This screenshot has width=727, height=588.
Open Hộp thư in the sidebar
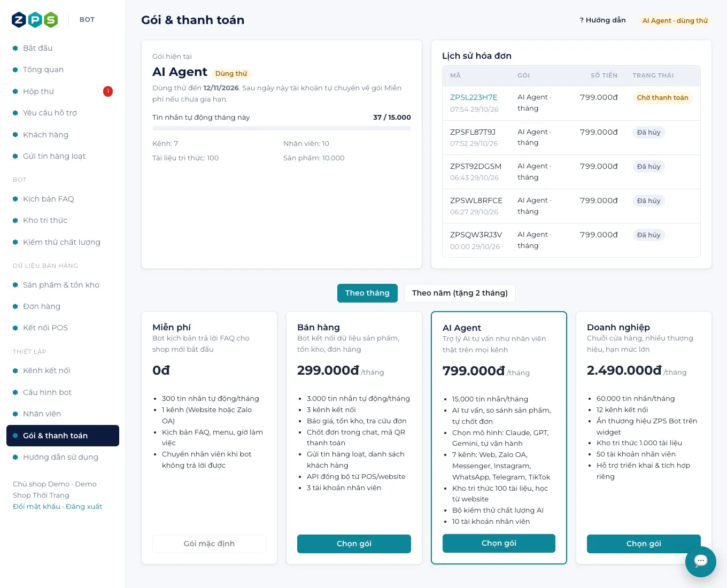pyautogui.click(x=63, y=91)
